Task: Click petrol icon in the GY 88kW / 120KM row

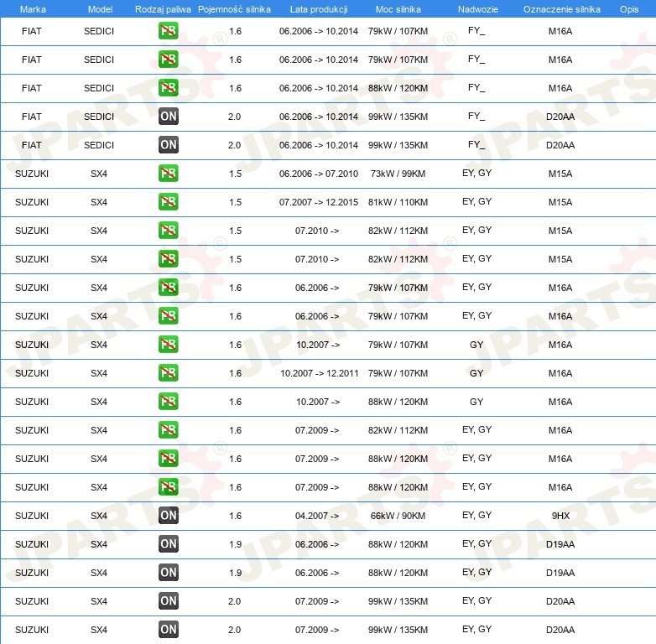Action: [168, 401]
